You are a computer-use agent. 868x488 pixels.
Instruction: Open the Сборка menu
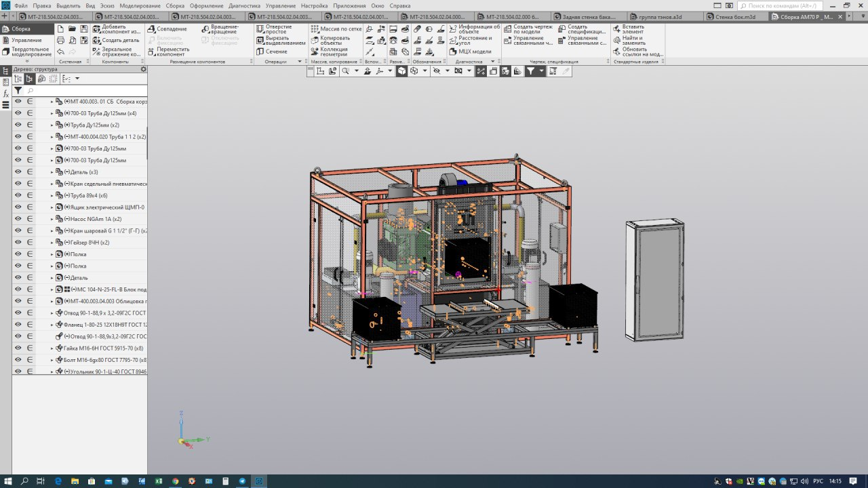pyautogui.click(x=175, y=5)
